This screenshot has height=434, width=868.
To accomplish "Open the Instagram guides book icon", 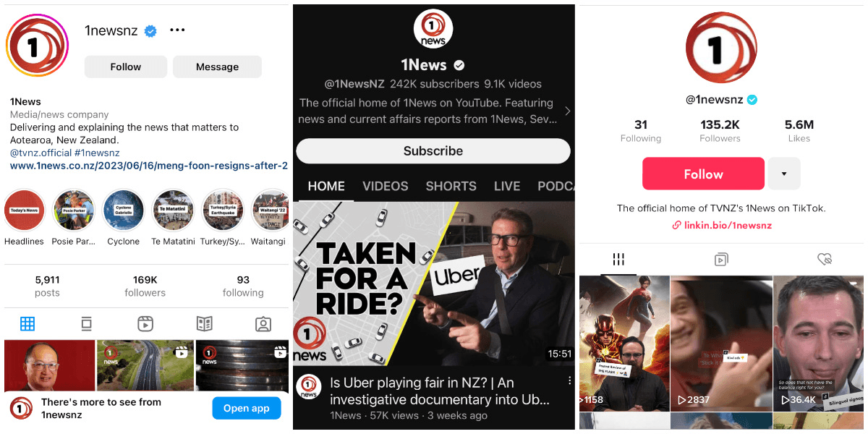I will [x=204, y=323].
